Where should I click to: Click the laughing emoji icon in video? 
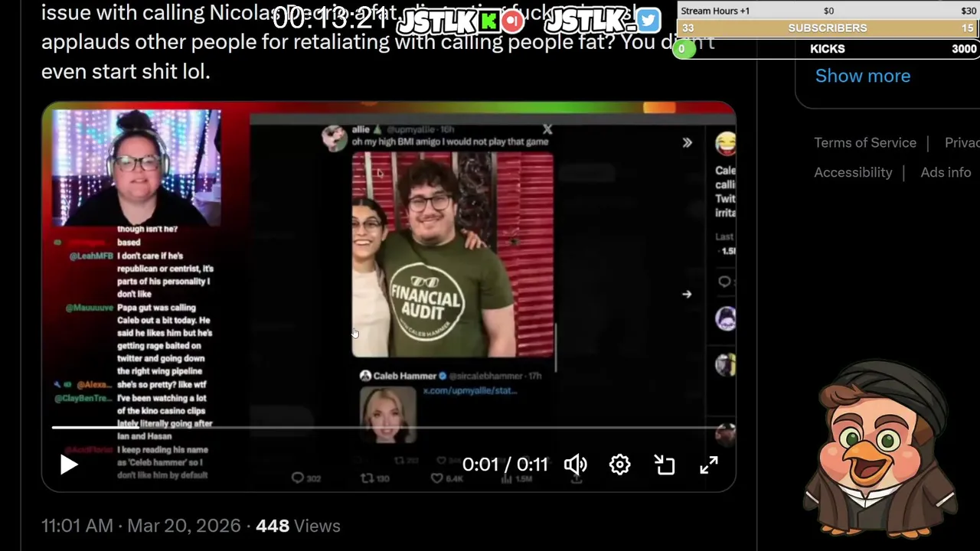726,143
